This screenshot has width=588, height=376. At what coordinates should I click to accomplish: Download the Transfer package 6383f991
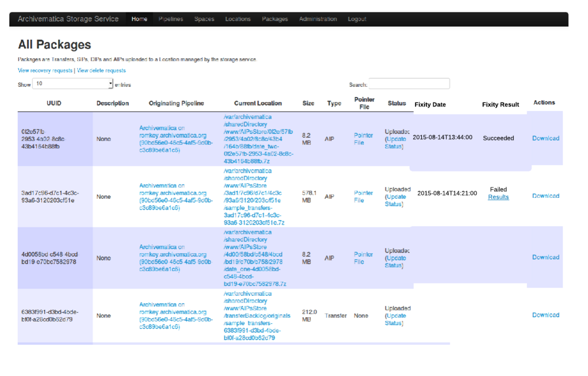(545, 315)
